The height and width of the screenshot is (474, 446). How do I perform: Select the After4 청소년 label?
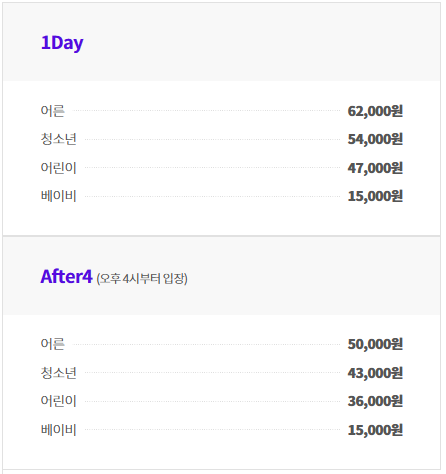[x=58, y=373]
